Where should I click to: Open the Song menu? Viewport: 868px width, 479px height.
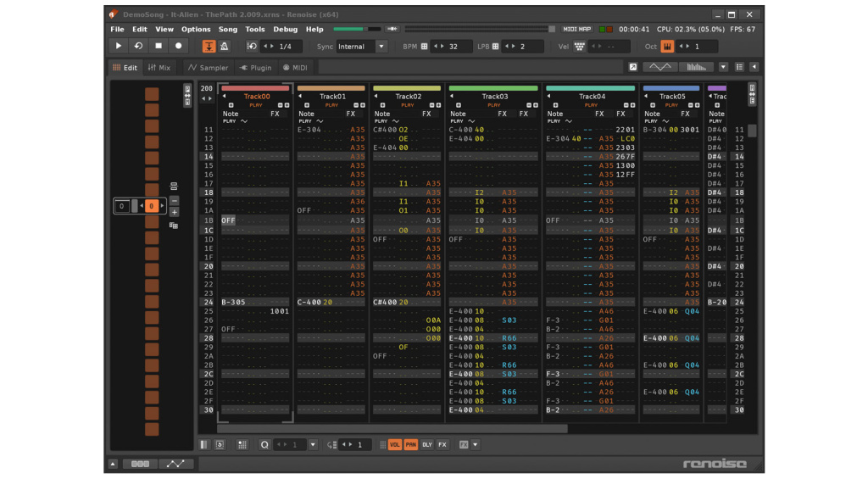227,30
